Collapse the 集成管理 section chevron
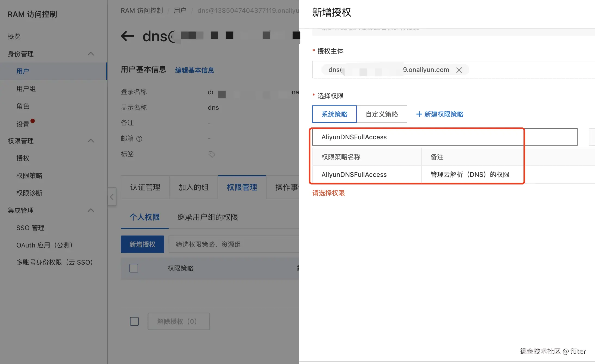This screenshot has height=364, width=595. coord(91,210)
